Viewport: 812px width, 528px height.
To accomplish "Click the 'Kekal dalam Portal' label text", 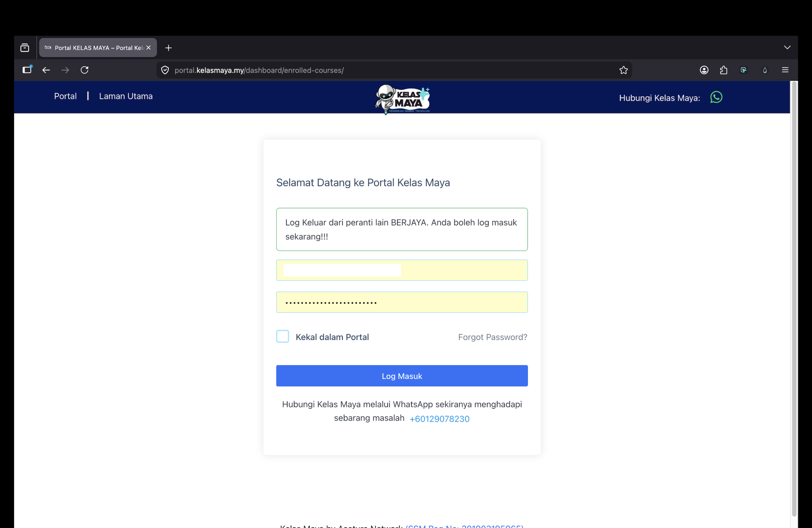I will pyautogui.click(x=332, y=337).
